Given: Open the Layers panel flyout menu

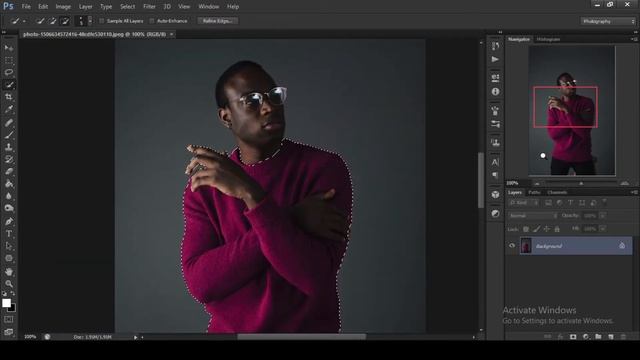Looking at the screenshot, I should 634,192.
